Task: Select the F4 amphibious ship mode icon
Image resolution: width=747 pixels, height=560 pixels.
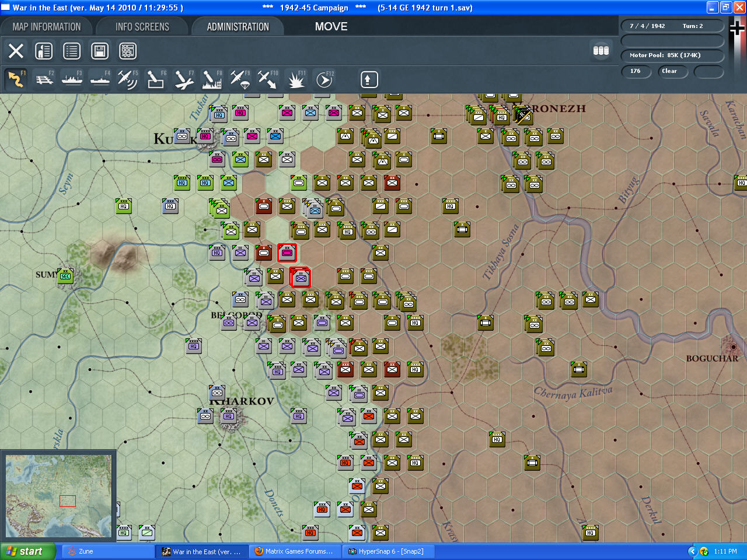Action: point(100,79)
